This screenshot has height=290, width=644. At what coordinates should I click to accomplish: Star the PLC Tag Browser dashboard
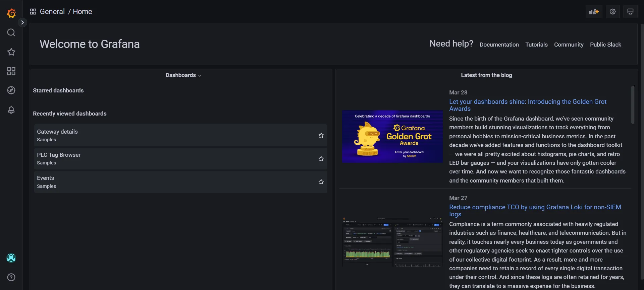point(321,159)
